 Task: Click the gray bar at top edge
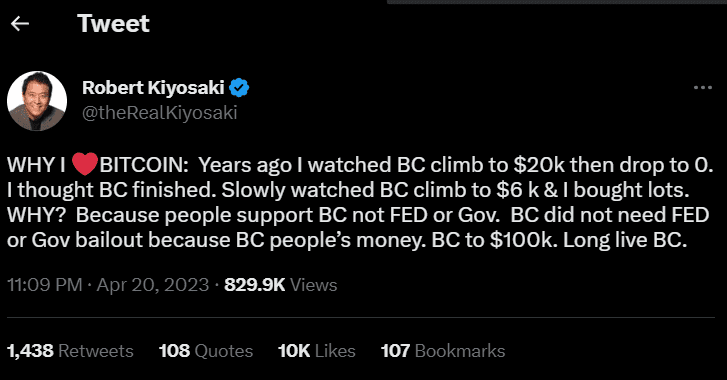pyautogui.click(x=557, y=2)
